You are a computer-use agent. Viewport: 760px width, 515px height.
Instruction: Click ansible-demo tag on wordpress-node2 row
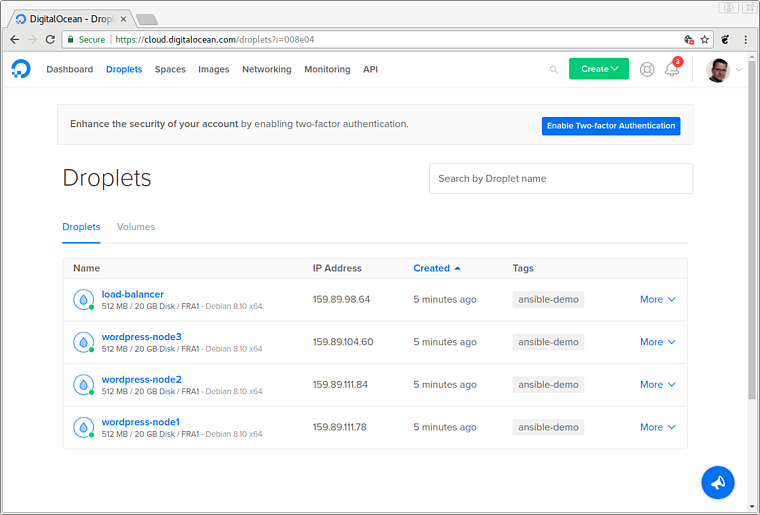[548, 385]
